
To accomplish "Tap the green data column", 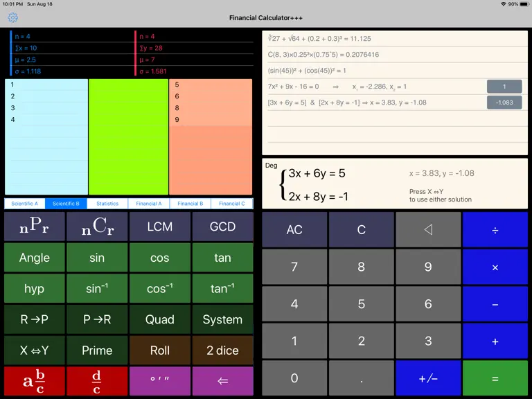I will 128,136.
